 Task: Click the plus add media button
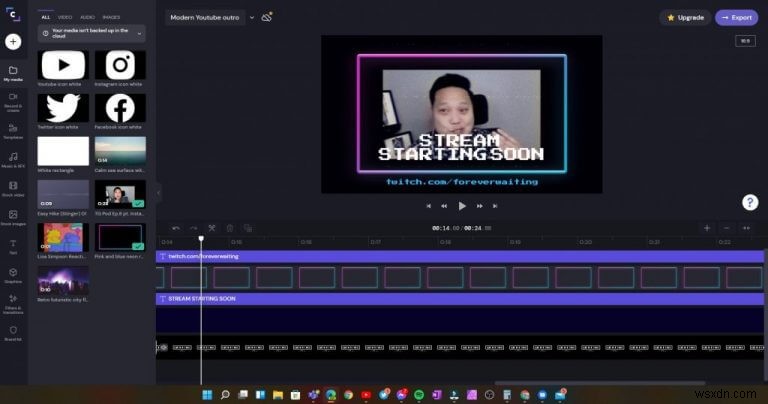[13, 42]
